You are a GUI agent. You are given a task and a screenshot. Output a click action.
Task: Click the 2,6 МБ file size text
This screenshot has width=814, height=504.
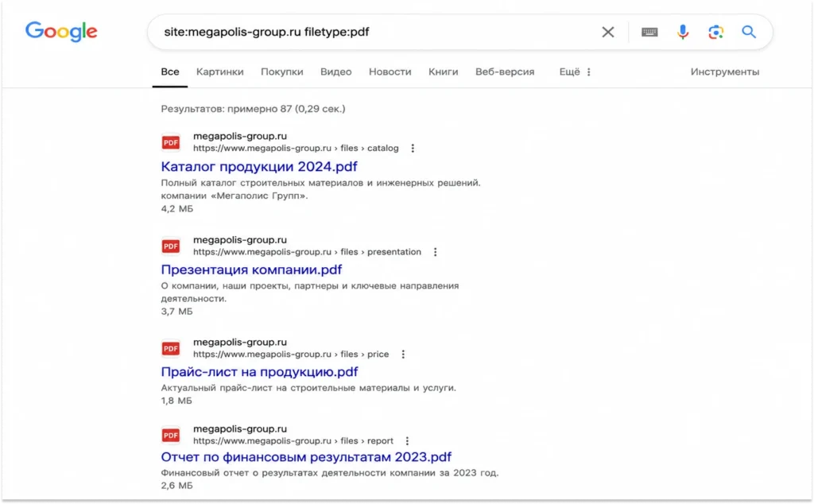[x=176, y=486]
